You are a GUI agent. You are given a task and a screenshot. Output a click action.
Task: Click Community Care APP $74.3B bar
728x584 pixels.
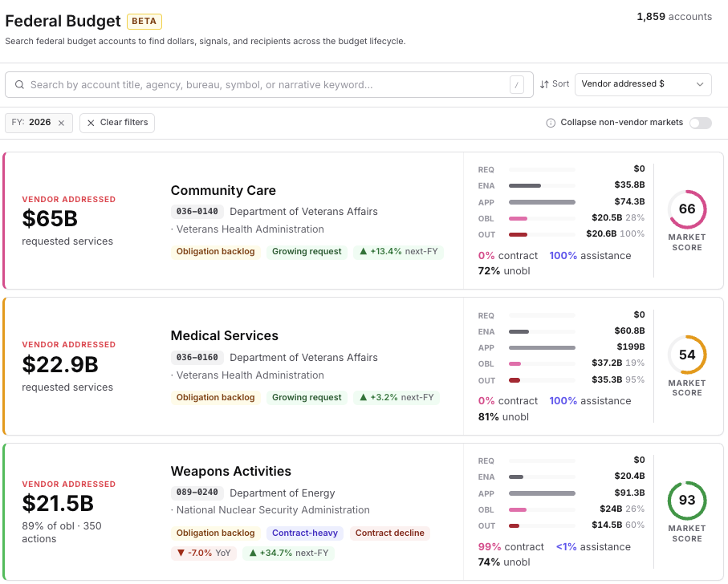[x=542, y=202]
